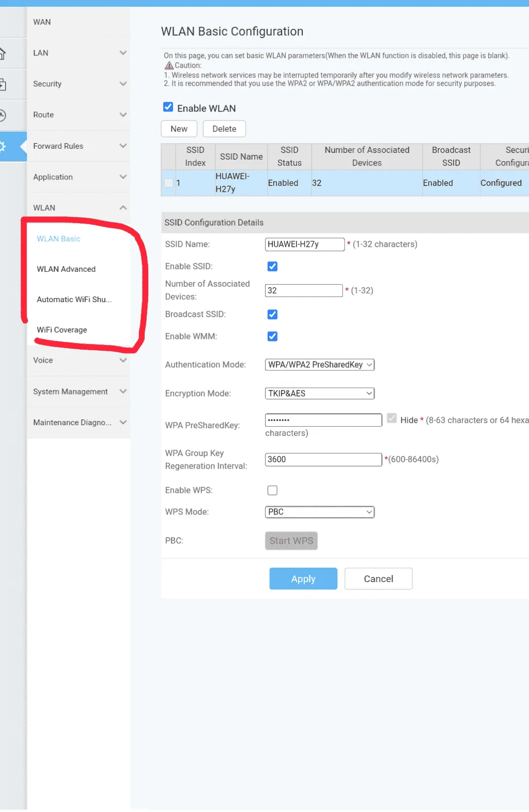Click the Application menu label
The height and width of the screenshot is (812, 529).
(x=53, y=177)
